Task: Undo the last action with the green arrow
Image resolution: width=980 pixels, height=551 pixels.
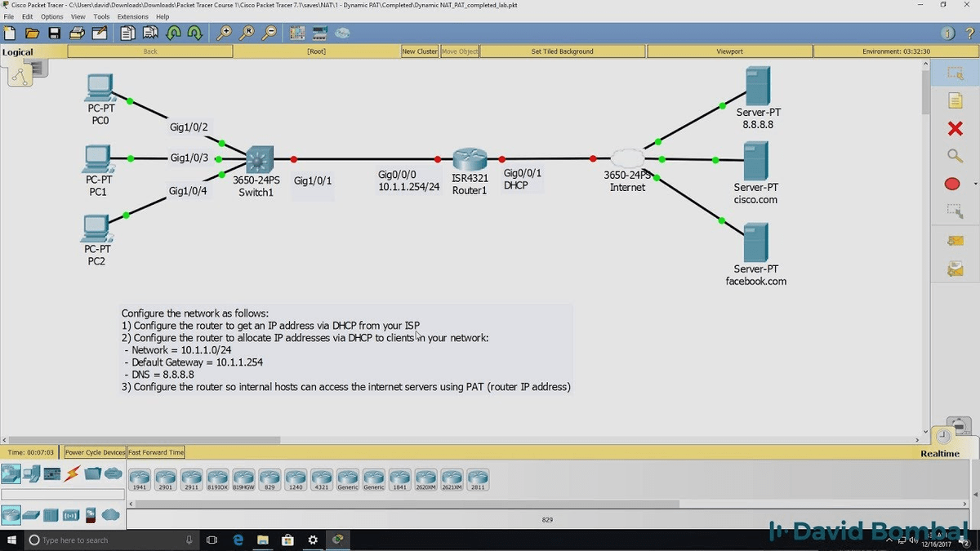Action: pos(173,33)
